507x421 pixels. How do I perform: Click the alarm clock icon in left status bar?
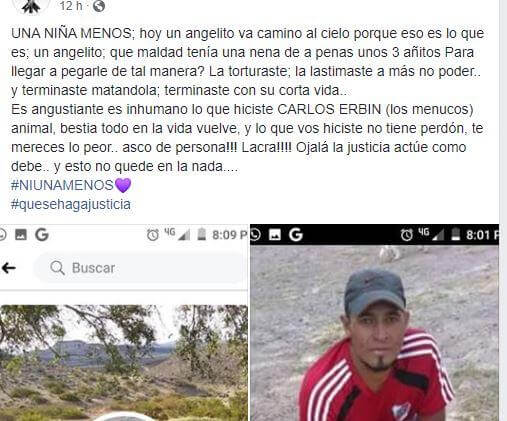pyautogui.click(x=153, y=235)
